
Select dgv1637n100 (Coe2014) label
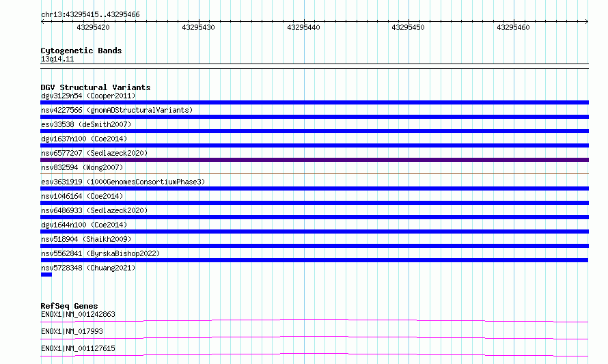pyautogui.click(x=84, y=139)
